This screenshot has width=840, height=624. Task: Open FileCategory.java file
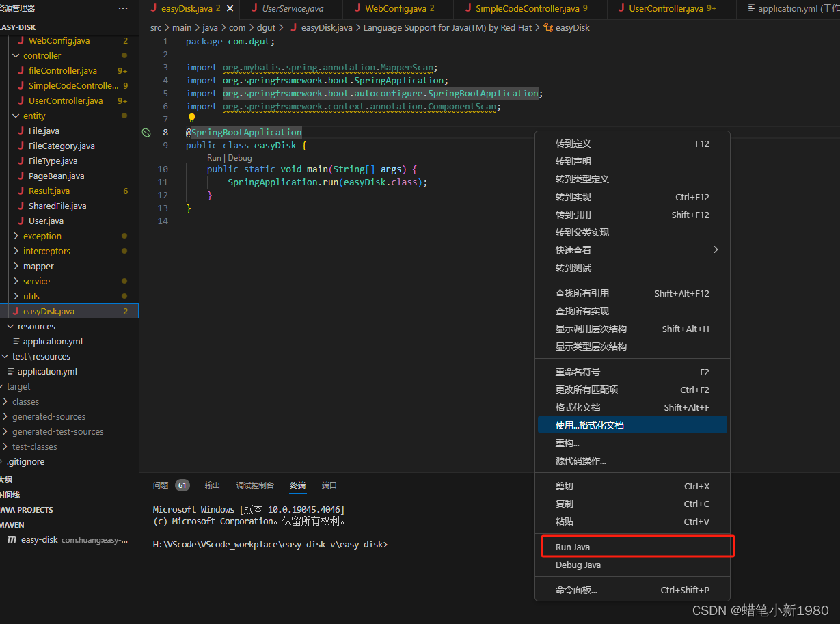pyautogui.click(x=62, y=146)
